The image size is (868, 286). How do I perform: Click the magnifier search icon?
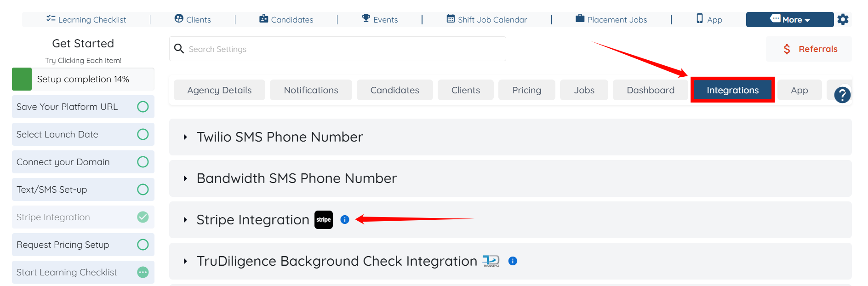179,49
